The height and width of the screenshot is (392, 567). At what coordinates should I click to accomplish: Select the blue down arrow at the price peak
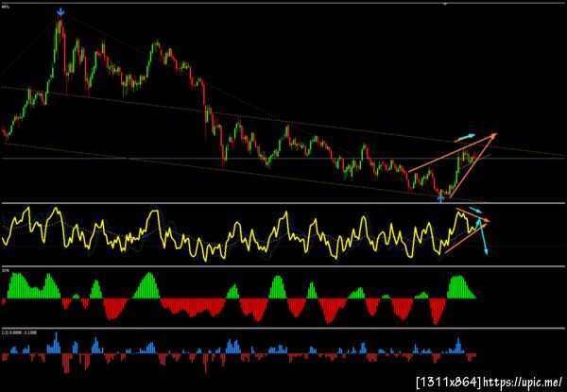pos(60,12)
